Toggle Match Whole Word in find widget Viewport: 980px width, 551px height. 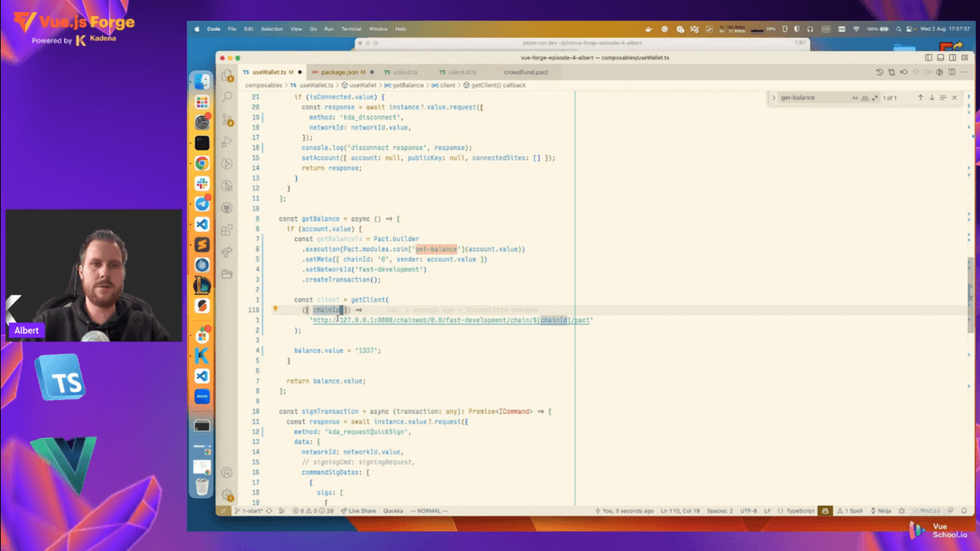[x=865, y=98]
